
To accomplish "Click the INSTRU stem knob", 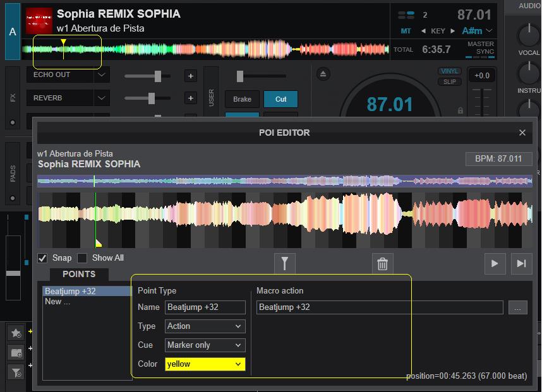I will [x=529, y=73].
